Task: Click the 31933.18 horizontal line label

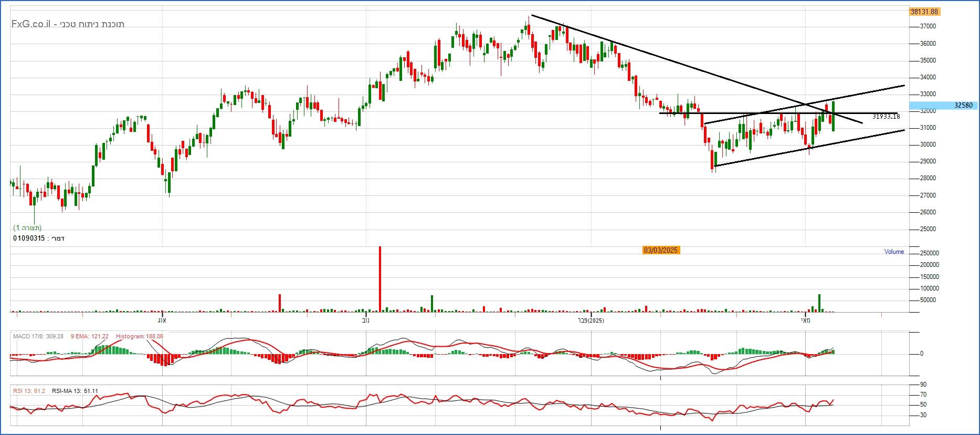Action: coord(886,117)
